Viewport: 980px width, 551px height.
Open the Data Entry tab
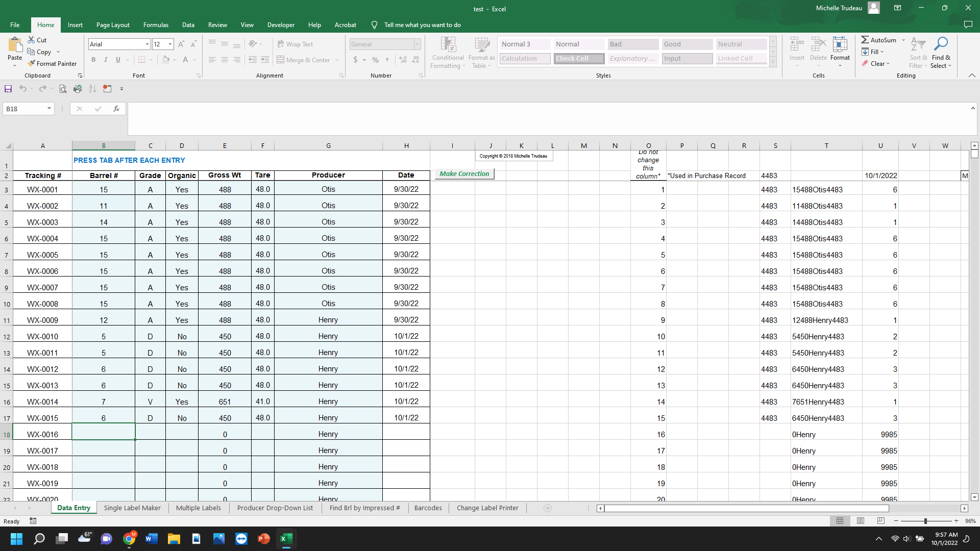click(x=74, y=507)
